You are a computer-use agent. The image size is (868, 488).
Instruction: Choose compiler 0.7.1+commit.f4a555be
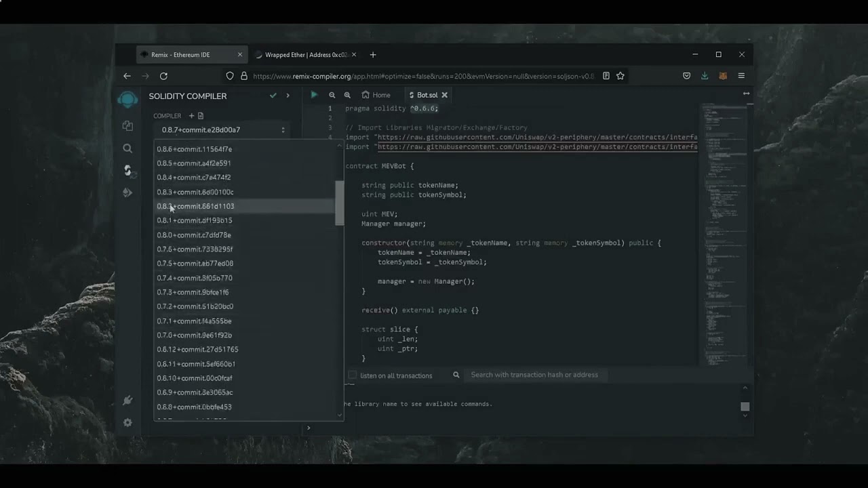[x=245, y=321]
